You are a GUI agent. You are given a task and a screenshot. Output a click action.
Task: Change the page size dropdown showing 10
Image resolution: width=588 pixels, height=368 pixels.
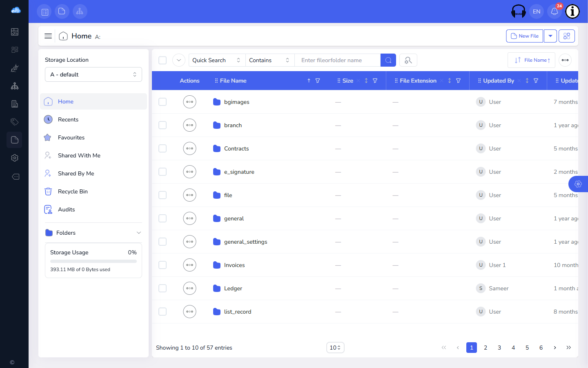[x=335, y=348]
